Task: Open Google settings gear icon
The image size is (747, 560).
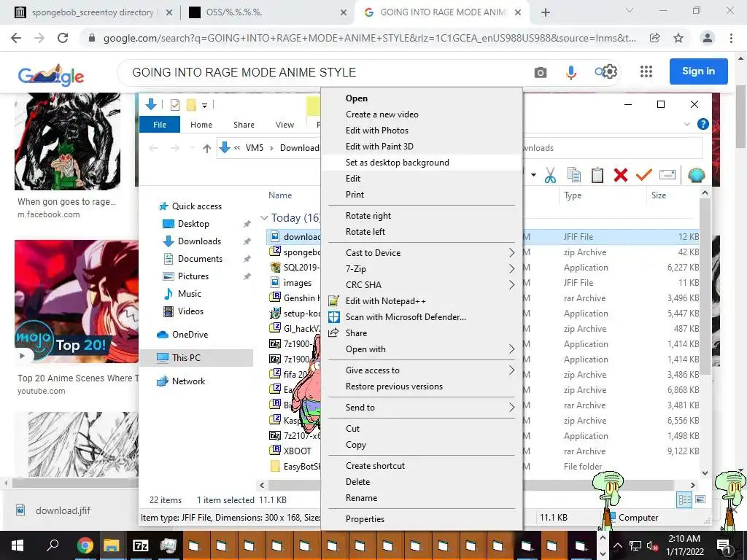Action: tap(610, 72)
